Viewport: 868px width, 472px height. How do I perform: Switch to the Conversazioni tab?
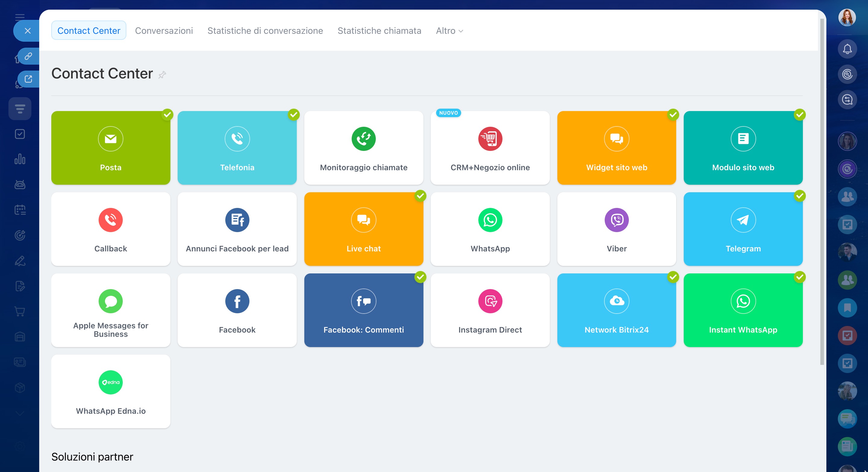(x=164, y=31)
